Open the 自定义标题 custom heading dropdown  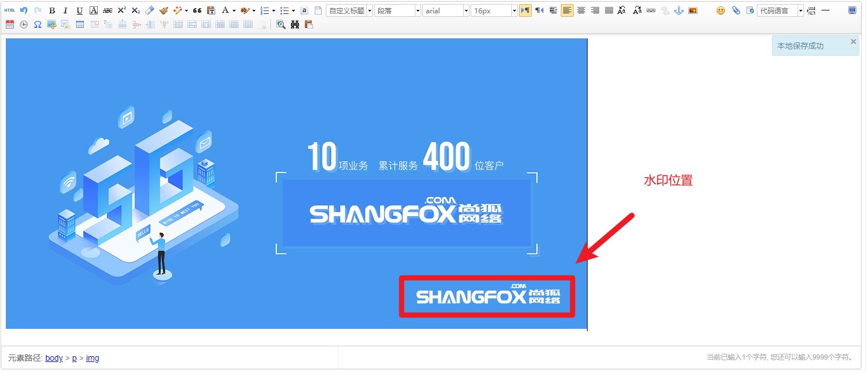coord(349,10)
